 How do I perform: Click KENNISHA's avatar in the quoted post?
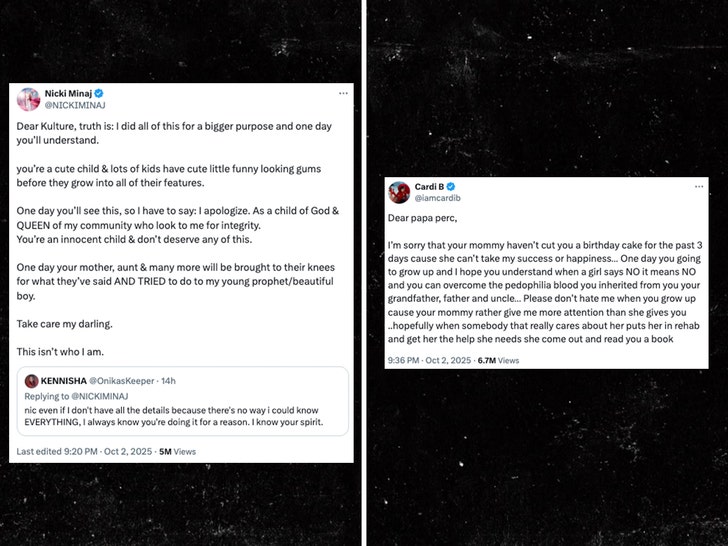click(31, 381)
